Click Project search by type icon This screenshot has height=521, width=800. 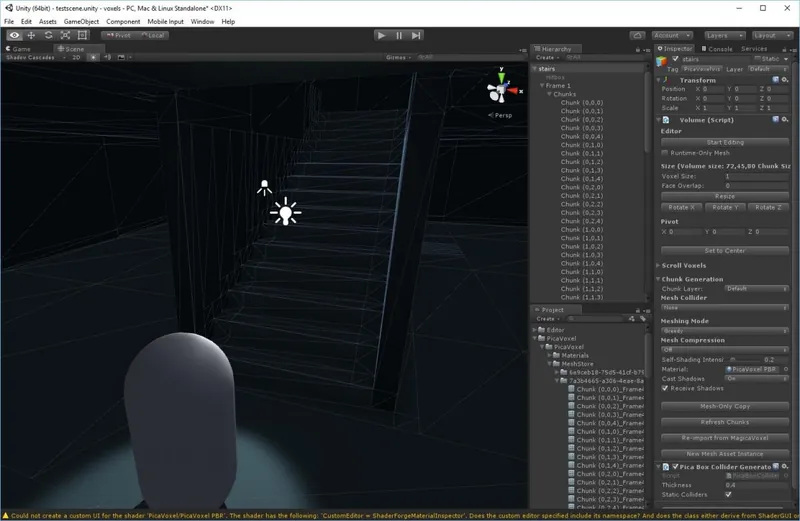click(632, 318)
